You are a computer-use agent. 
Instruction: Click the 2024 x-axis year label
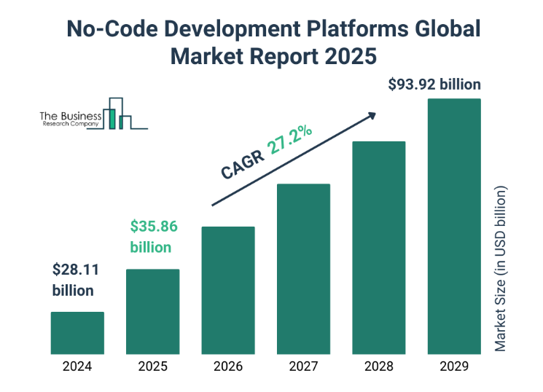77,366
